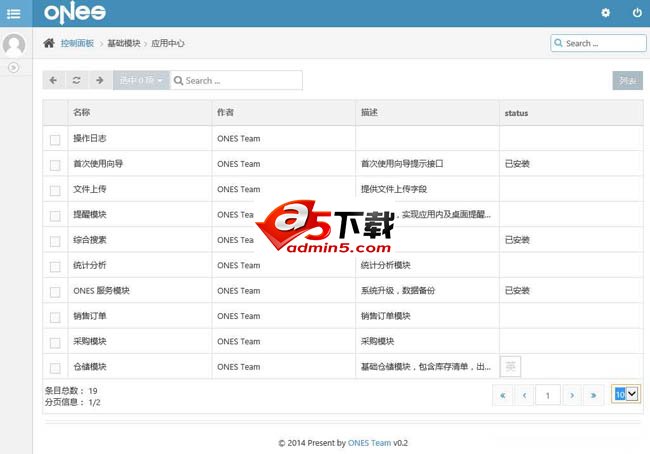650x454 pixels.
Task: Check the 综合搜索 row checkbox
Action: [x=55, y=241]
